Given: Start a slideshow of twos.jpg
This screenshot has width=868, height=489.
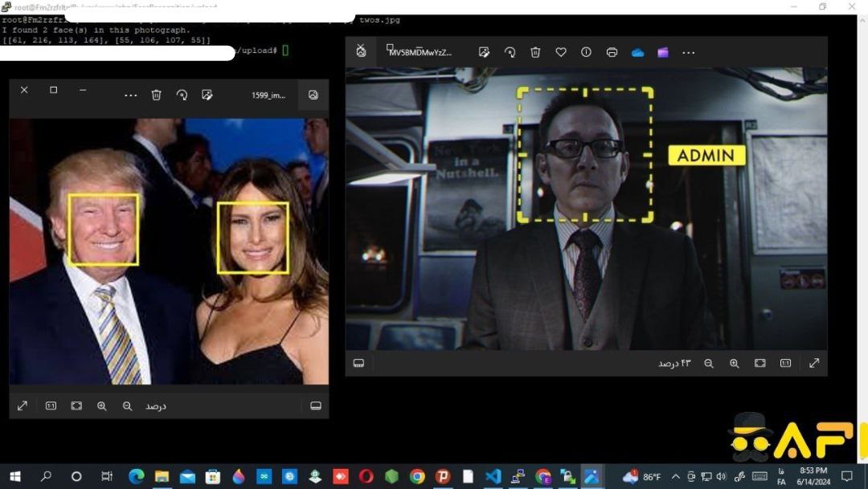Looking at the screenshot, I should click(x=361, y=51).
